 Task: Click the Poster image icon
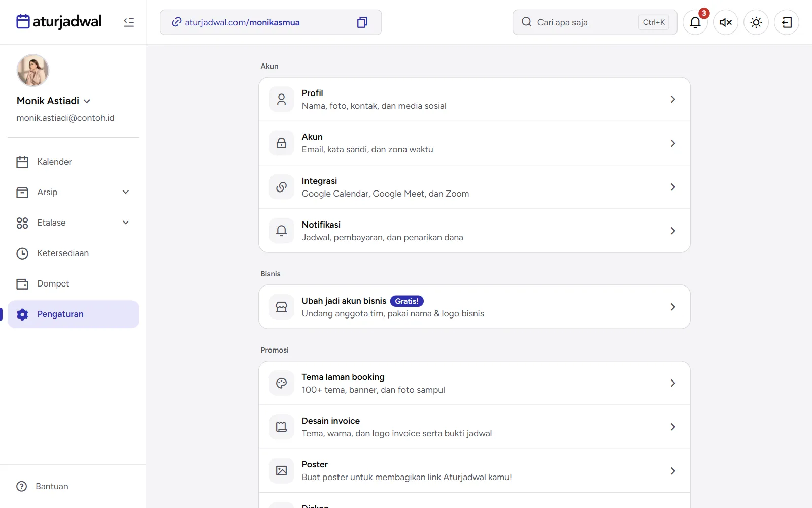pos(282,471)
